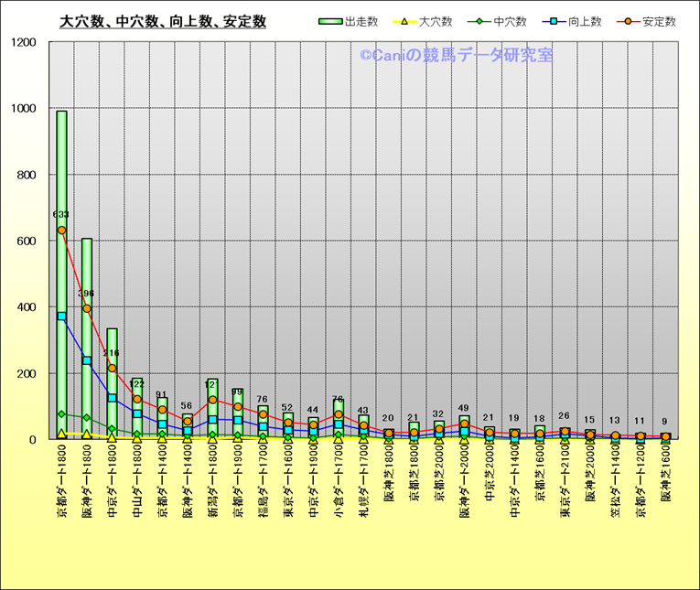The width and height of the screenshot is (700, 590).
Task: Click the 安定数 data point labeled 49
Action: coord(465,424)
